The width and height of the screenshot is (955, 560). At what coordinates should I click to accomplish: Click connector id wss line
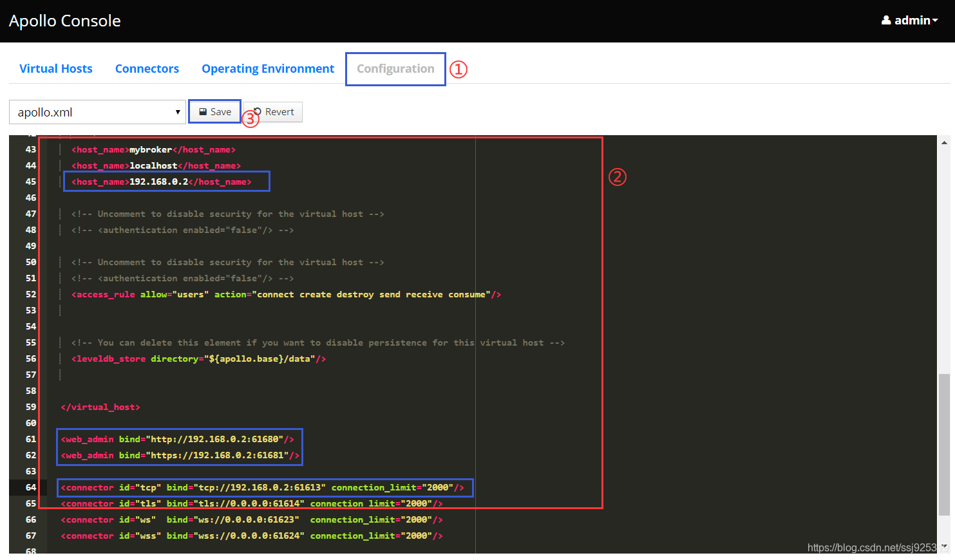(252, 536)
